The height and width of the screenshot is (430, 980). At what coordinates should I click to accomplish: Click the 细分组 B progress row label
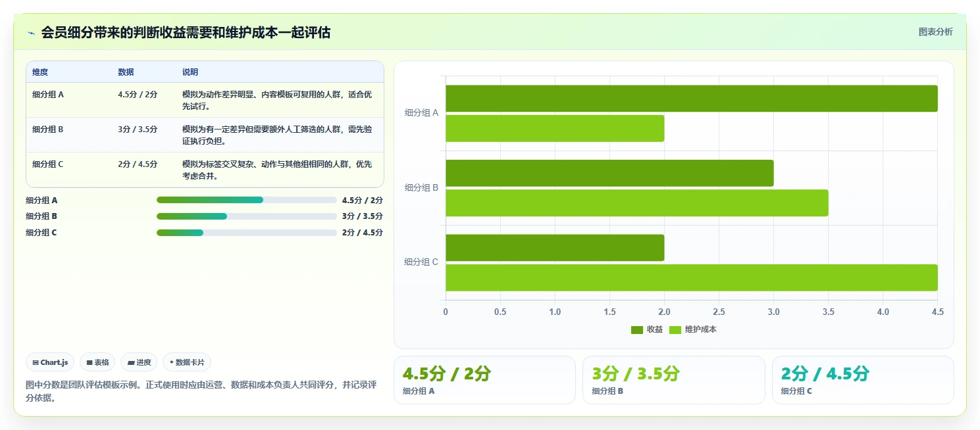point(41,216)
